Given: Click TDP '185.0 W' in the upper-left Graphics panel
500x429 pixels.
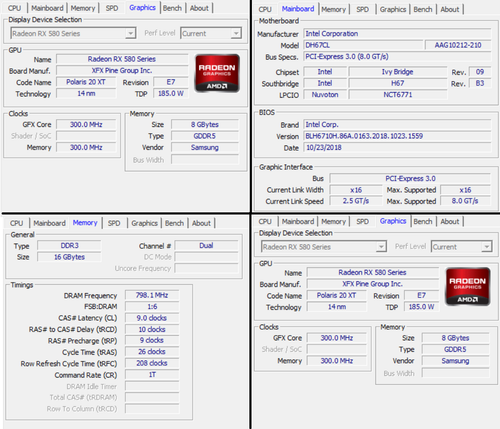Looking at the screenshot, I should (171, 94).
